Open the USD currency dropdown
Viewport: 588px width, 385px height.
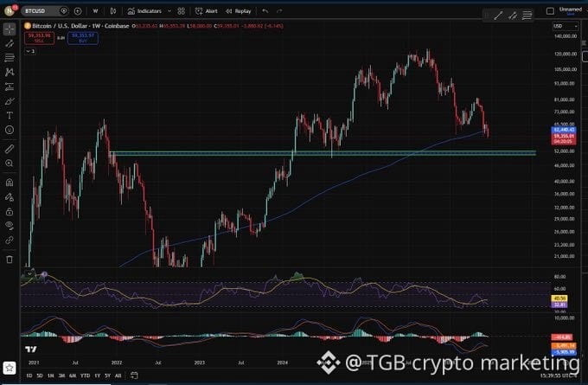click(566, 26)
